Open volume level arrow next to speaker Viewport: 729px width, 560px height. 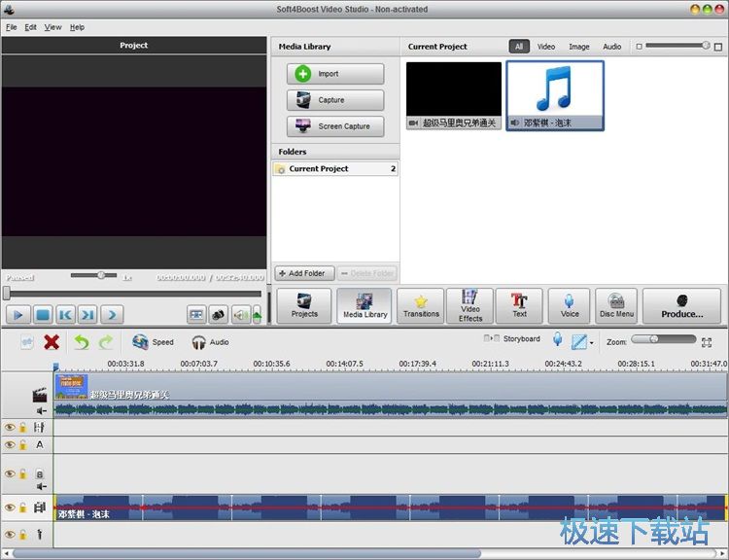click(257, 315)
